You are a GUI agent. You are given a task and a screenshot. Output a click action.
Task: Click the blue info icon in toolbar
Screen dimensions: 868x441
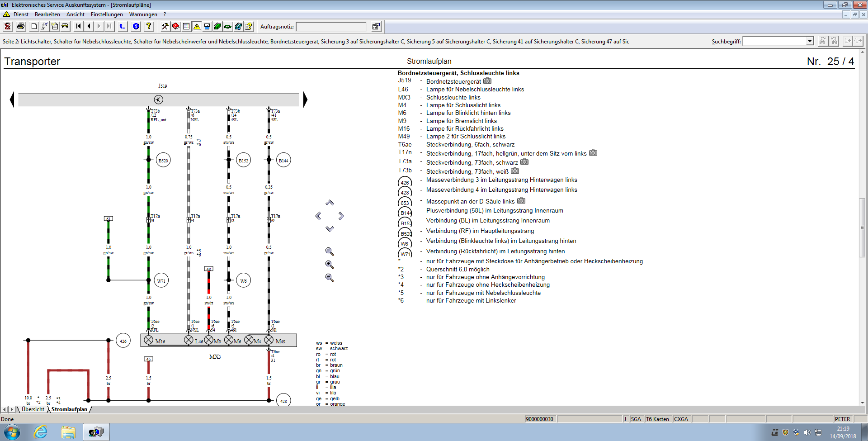[136, 26]
